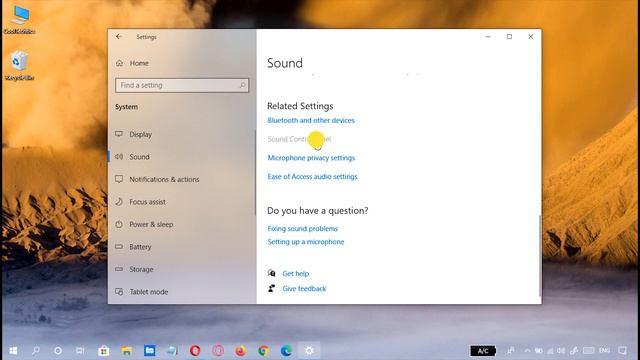
Task: Open Display settings page
Action: pyautogui.click(x=140, y=134)
